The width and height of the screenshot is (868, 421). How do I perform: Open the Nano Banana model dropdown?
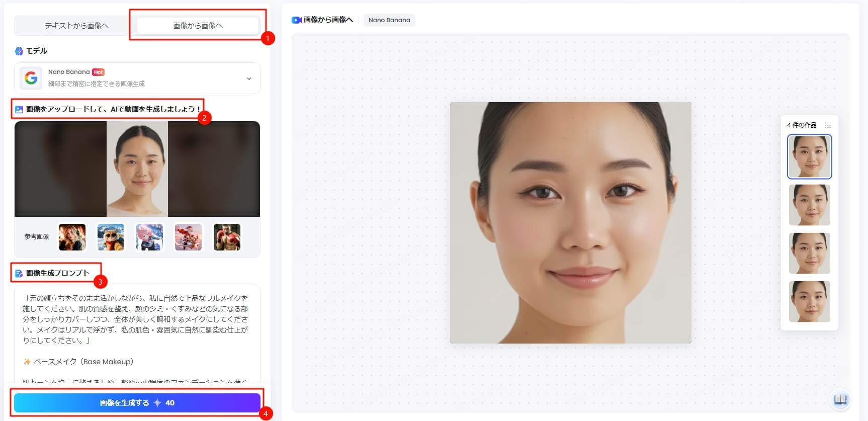click(x=137, y=78)
